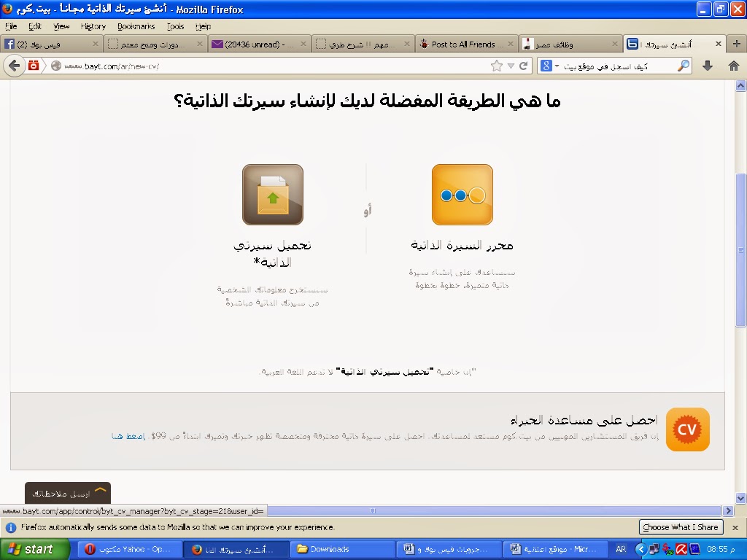Open the Help menu

click(x=203, y=27)
